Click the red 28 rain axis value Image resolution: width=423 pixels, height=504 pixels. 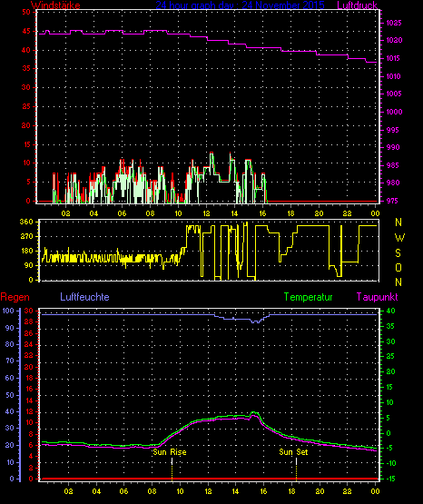pos(29,321)
